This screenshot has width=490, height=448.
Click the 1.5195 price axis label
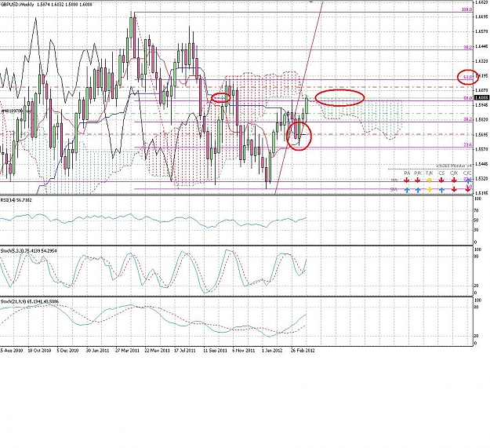pyautogui.click(x=481, y=193)
